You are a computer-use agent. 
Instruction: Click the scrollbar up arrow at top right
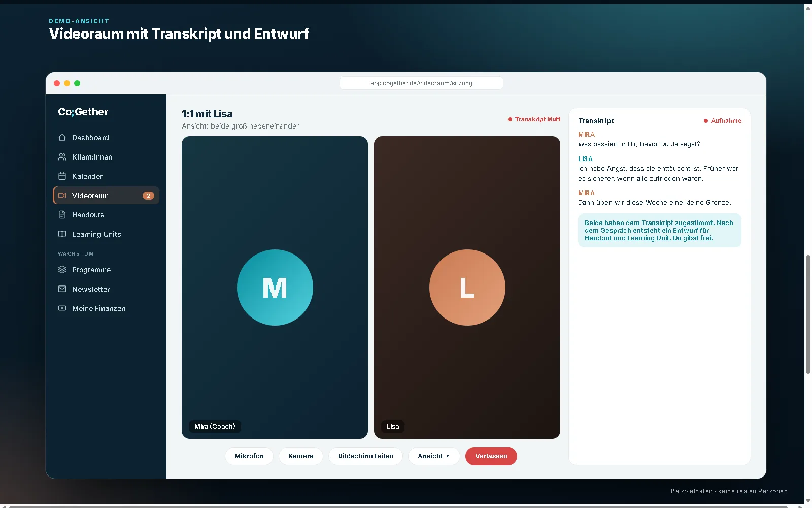(x=808, y=8)
